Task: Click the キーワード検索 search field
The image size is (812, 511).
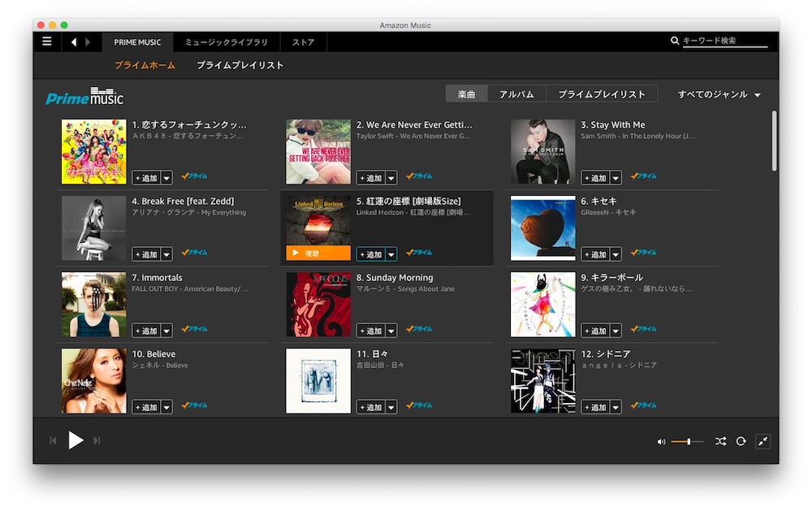Action: point(724,41)
